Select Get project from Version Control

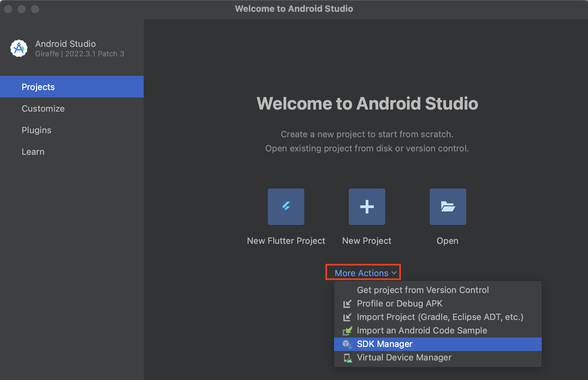click(x=423, y=290)
